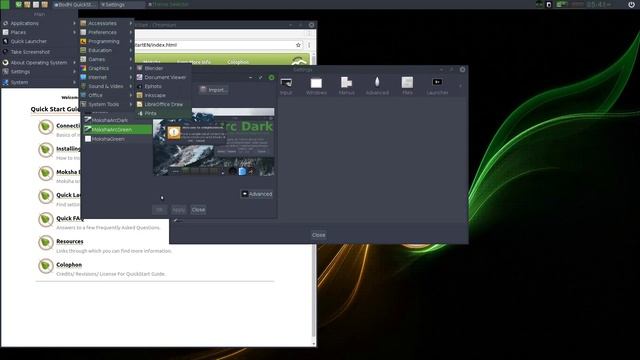Select Quick Launcher in the Main menu

click(x=39, y=41)
